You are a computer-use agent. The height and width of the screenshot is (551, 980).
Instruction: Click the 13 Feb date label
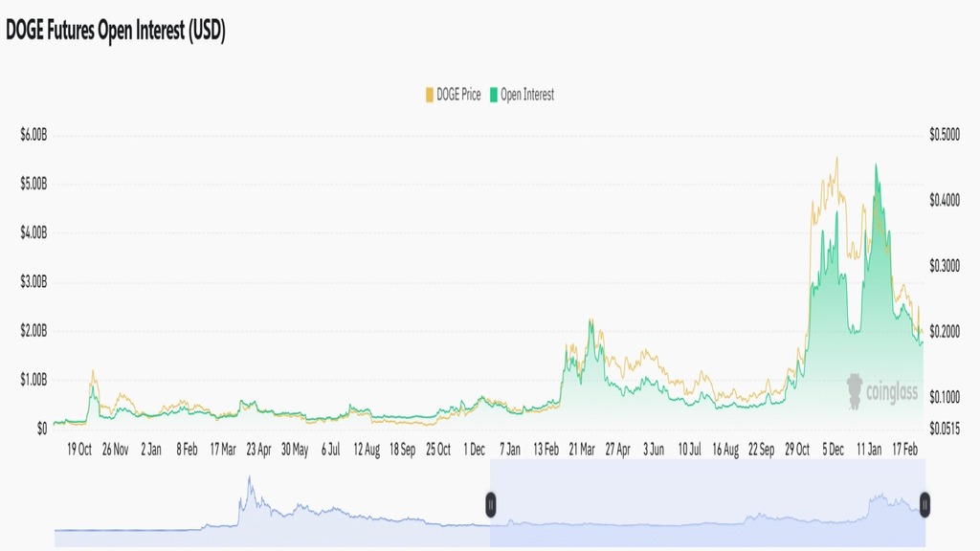click(546, 450)
